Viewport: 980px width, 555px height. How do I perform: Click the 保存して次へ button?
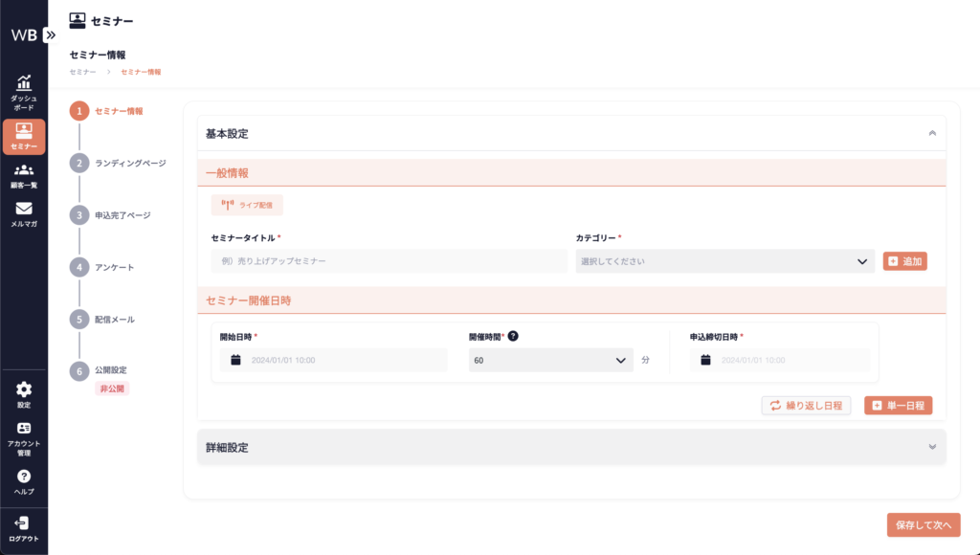point(923,524)
